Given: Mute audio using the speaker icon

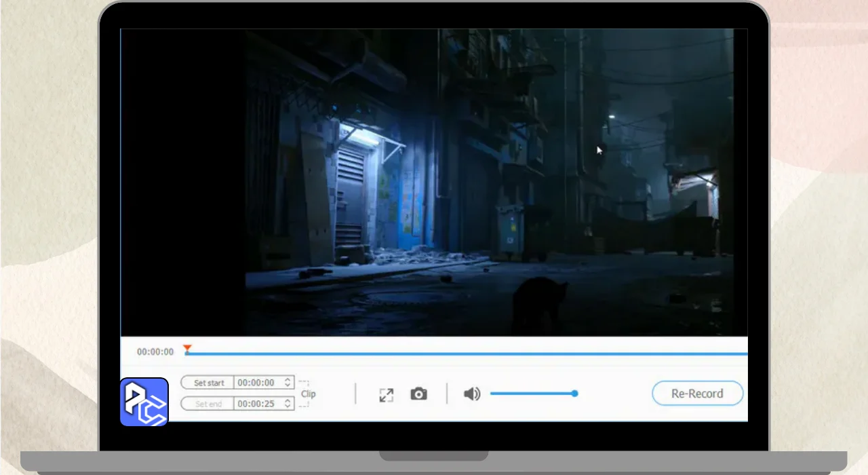Looking at the screenshot, I should pos(472,394).
